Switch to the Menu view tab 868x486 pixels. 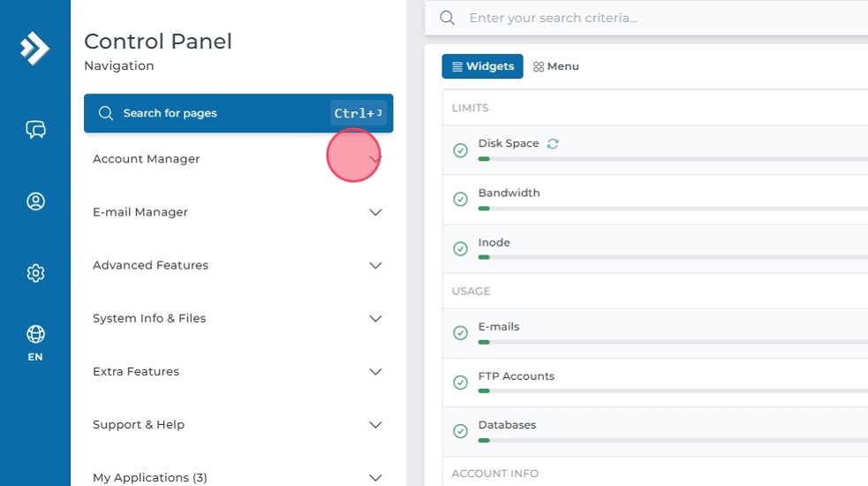556,66
